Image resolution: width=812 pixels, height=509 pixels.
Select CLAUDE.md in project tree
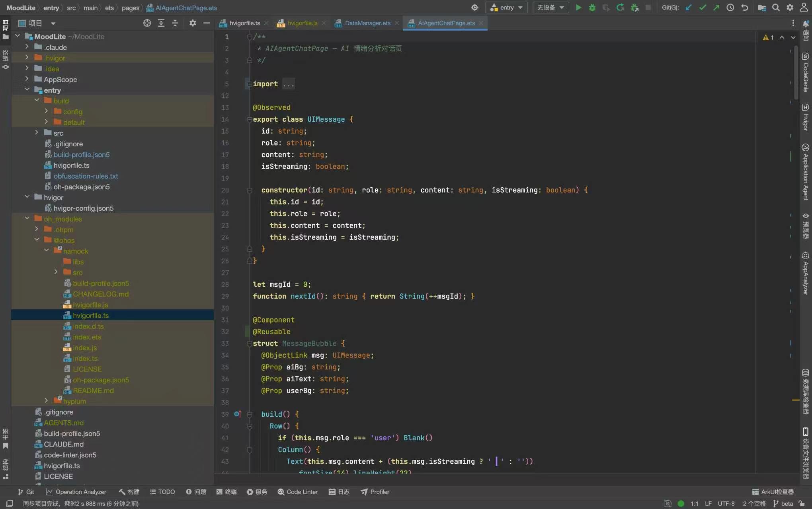(63, 444)
